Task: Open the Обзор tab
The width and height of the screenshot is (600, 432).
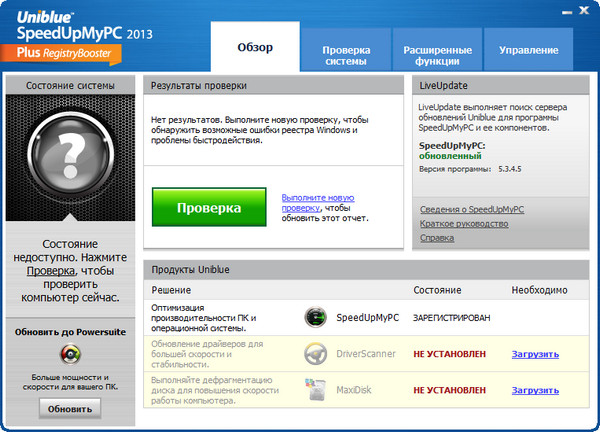Action: point(254,47)
